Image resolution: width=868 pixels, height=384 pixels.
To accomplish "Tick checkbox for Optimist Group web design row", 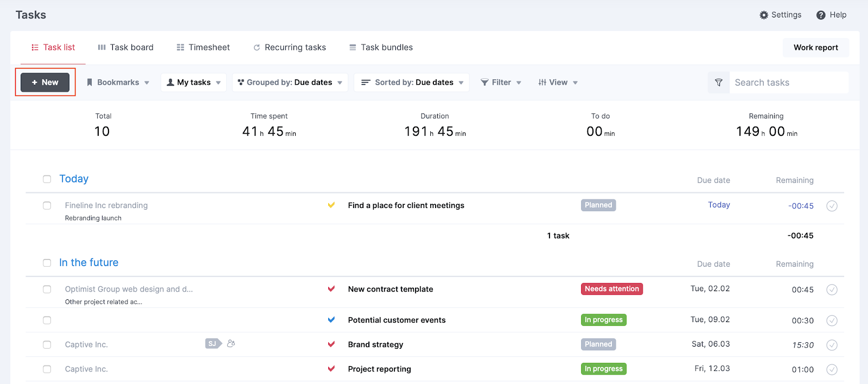I will [47, 289].
